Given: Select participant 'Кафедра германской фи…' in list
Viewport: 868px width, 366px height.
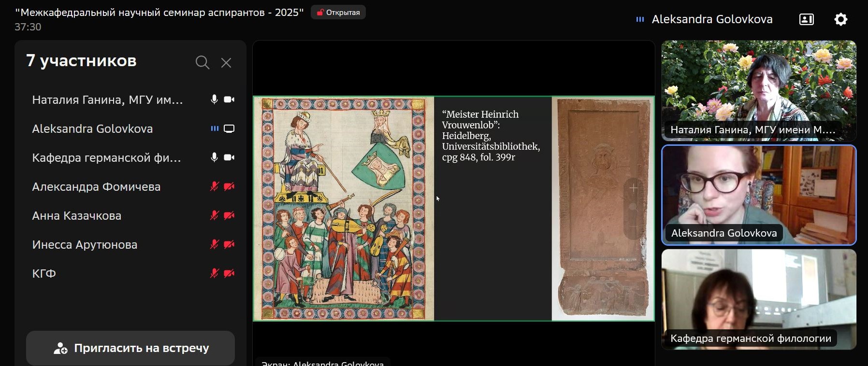Looking at the screenshot, I should click(x=130, y=158).
